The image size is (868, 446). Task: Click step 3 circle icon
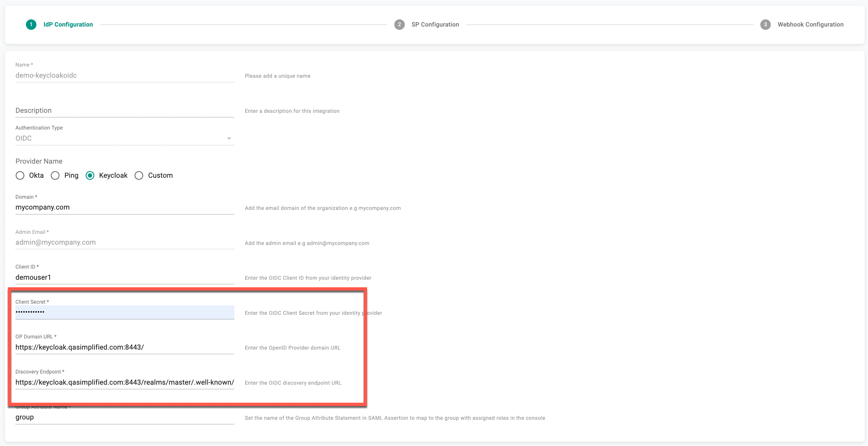765,25
